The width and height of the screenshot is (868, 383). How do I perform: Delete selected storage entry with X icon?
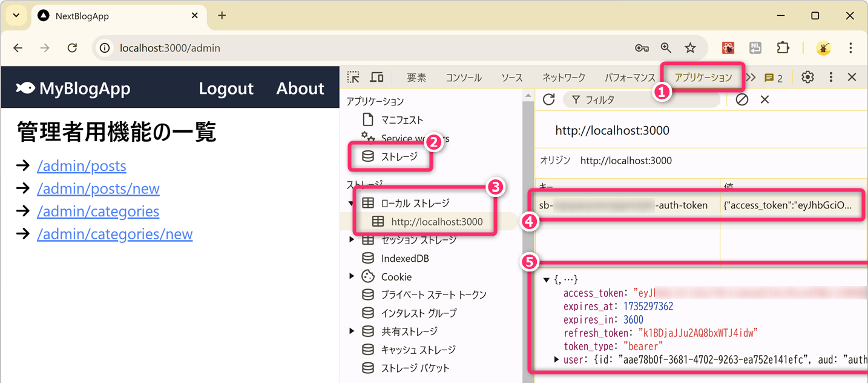click(764, 99)
